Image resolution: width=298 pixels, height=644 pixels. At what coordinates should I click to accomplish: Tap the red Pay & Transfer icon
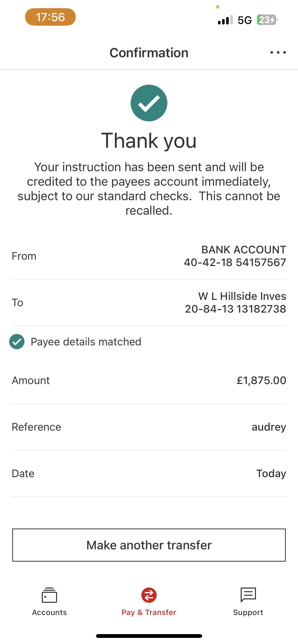pos(149,595)
